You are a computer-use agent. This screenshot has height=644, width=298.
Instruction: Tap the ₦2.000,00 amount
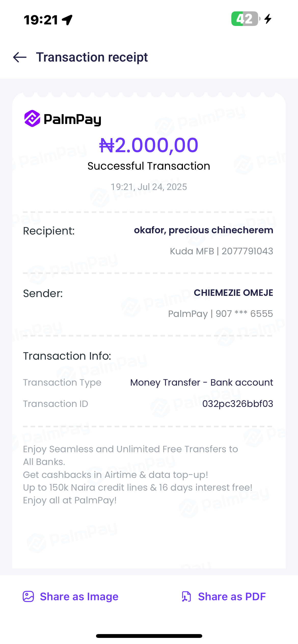coord(149,145)
